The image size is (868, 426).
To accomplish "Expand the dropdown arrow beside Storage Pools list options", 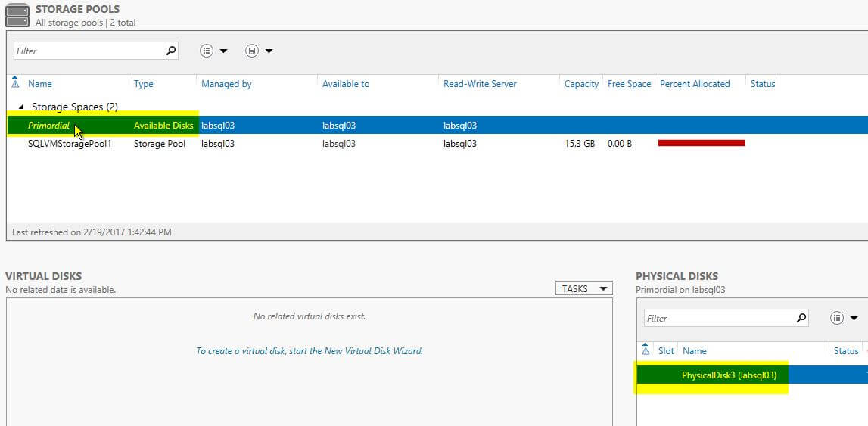I will [223, 51].
